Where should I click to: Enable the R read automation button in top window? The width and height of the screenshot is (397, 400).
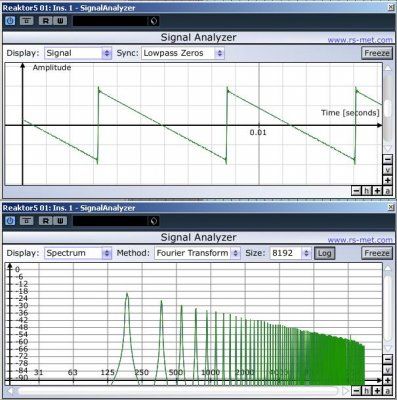click(x=46, y=21)
